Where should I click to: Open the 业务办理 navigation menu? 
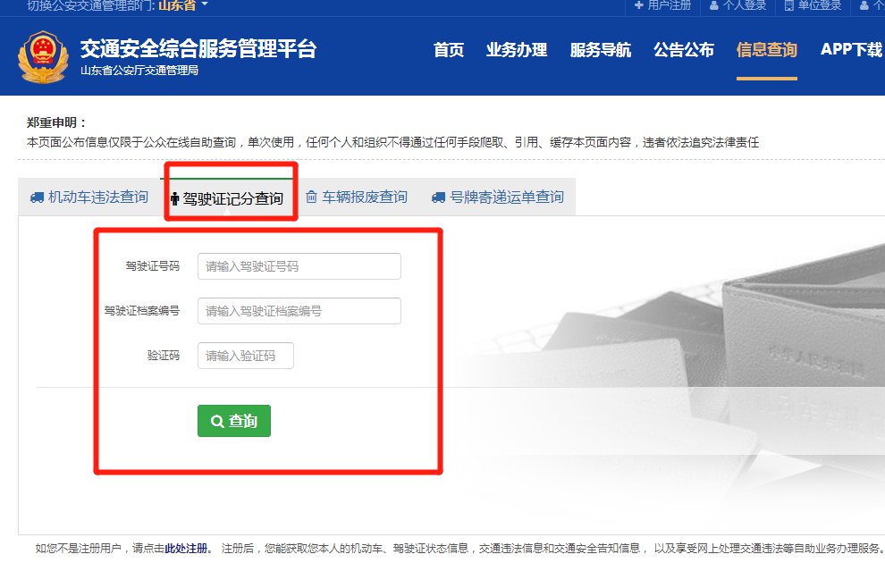517,50
